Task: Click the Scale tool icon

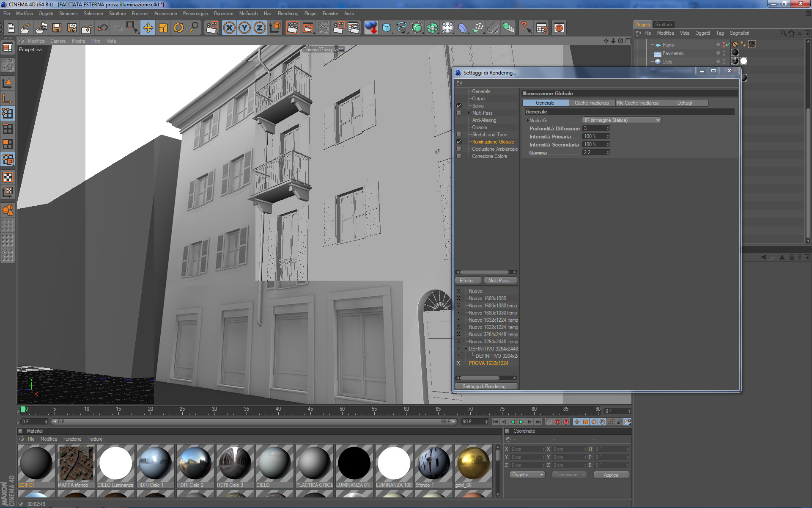Action: pyautogui.click(x=163, y=28)
